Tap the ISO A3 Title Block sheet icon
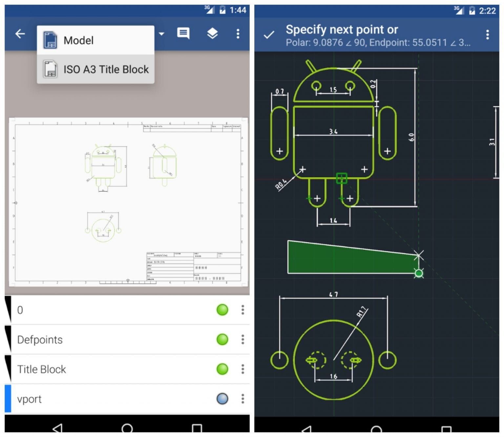This screenshot has width=504, height=437. click(x=50, y=69)
